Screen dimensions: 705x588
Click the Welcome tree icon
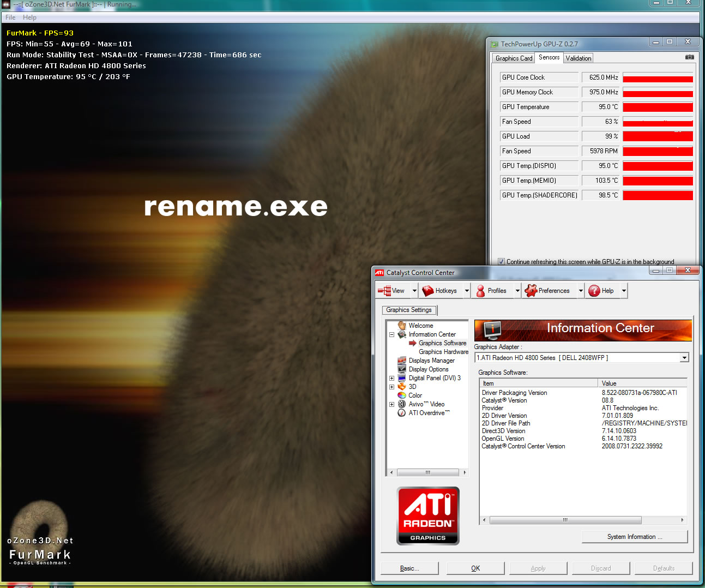[x=402, y=326]
